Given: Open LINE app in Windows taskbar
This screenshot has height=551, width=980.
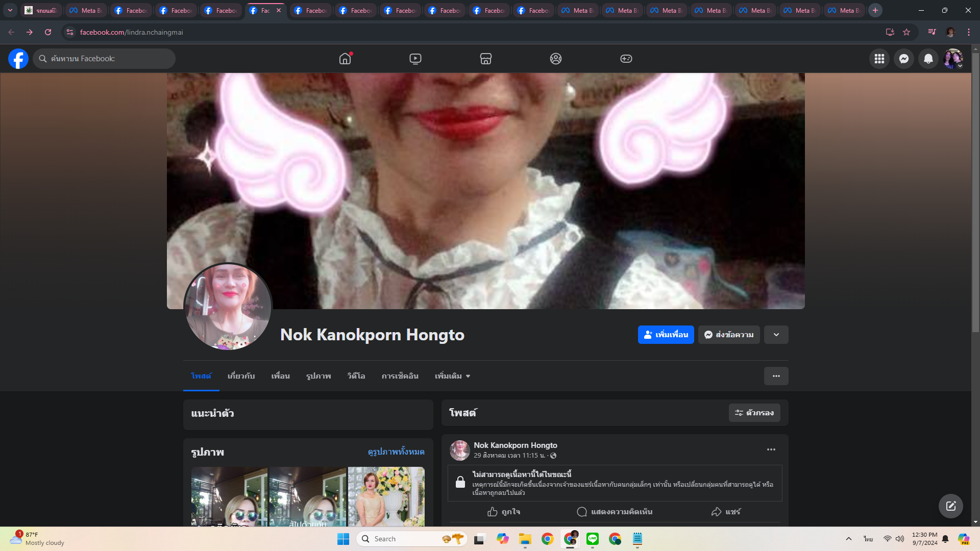Looking at the screenshot, I should [592, 539].
